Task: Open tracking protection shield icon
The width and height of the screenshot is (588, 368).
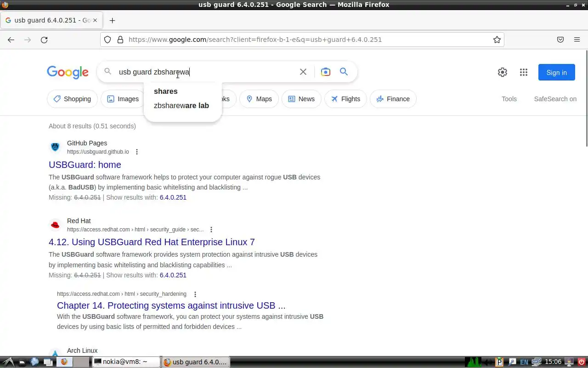Action: (107, 40)
